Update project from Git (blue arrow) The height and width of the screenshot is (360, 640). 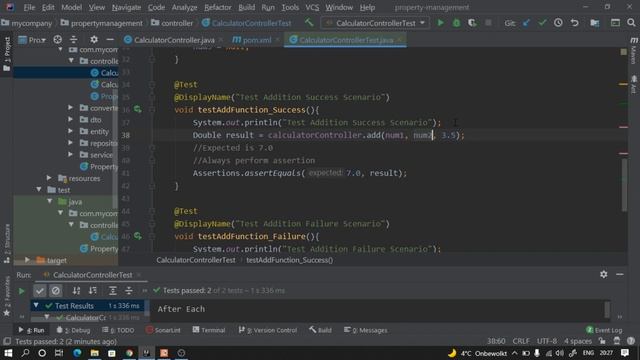pos(527,23)
